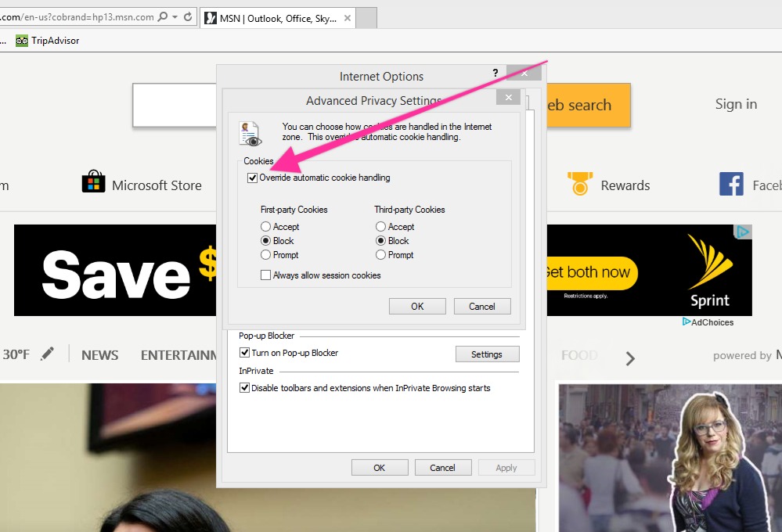Select Prompt for Third-party Cookies

pyautogui.click(x=380, y=255)
